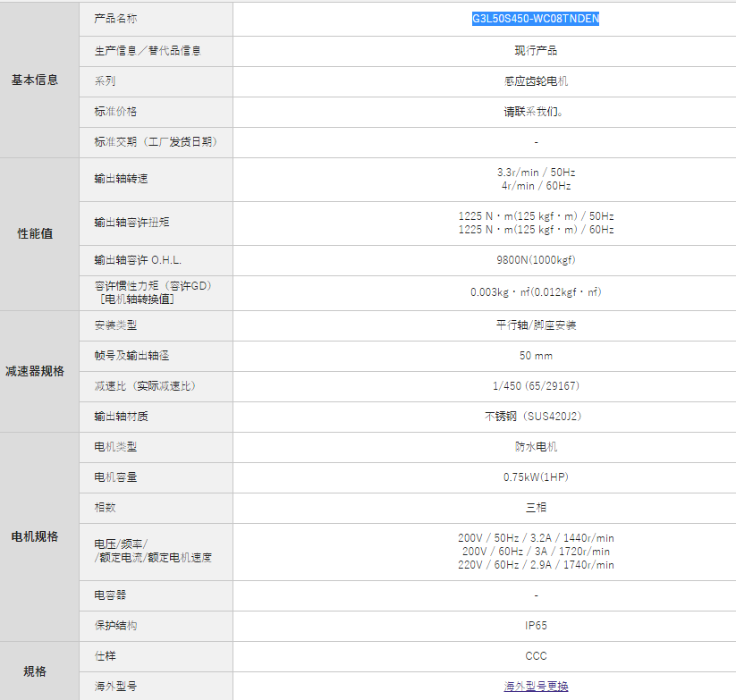Select the 不锈钢 (SUS420J2) material value
This screenshot has height=700, width=736.
pyautogui.click(x=536, y=417)
